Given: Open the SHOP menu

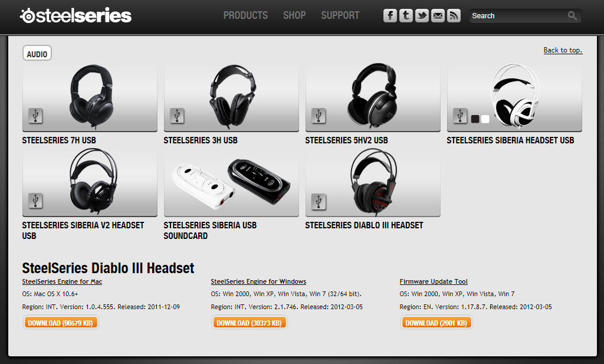Looking at the screenshot, I should click(x=294, y=15).
